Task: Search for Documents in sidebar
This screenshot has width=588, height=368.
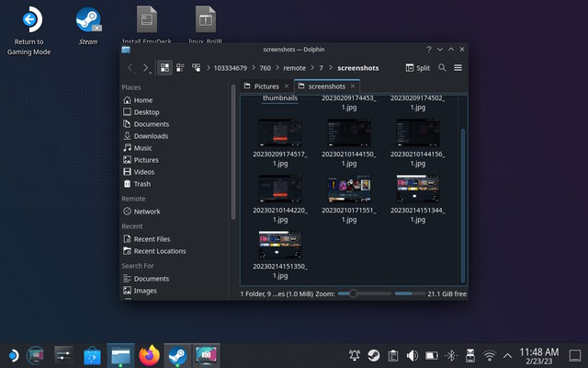Action: (146, 279)
